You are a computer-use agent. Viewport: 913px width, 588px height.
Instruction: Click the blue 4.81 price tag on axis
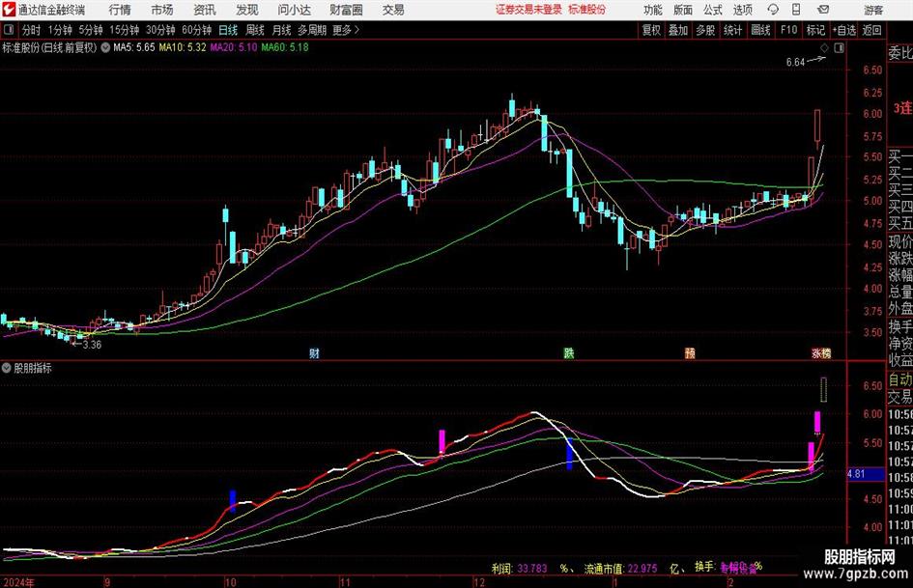pyautogui.click(x=866, y=474)
